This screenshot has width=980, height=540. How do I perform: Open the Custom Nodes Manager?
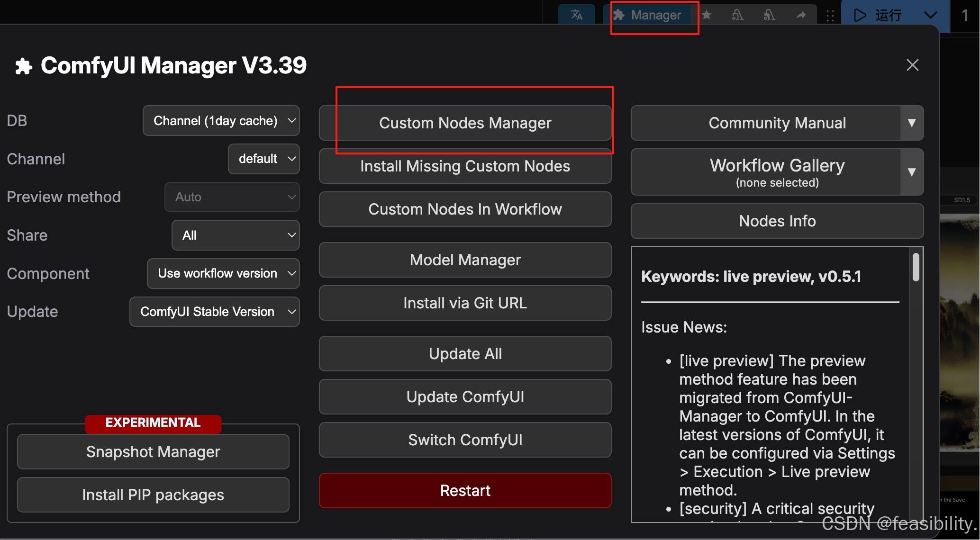(x=465, y=123)
